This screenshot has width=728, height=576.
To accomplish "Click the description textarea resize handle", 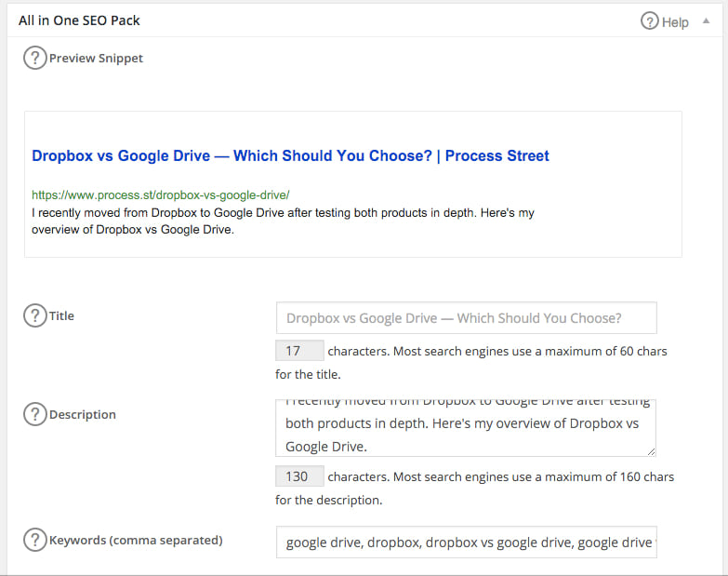I will 651,451.
